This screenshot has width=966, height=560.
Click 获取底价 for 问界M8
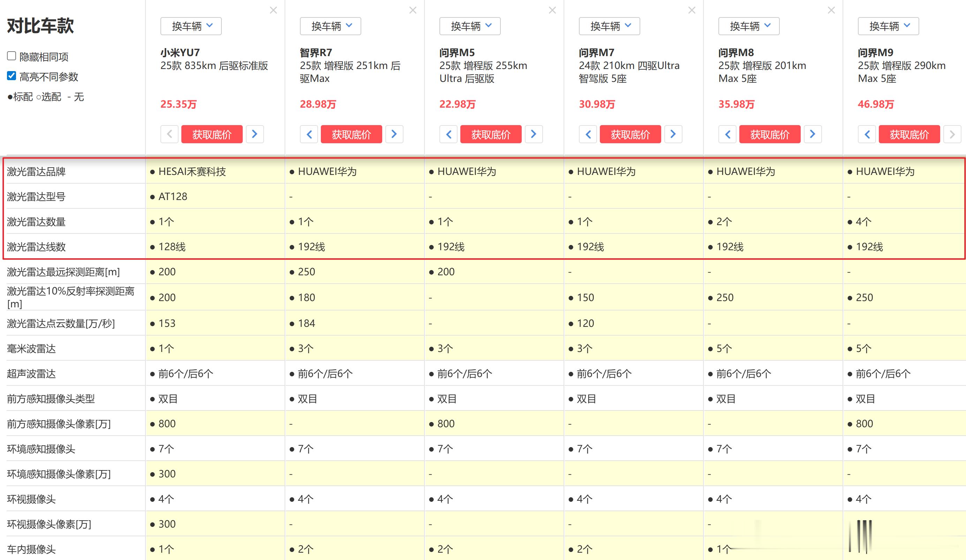click(770, 134)
